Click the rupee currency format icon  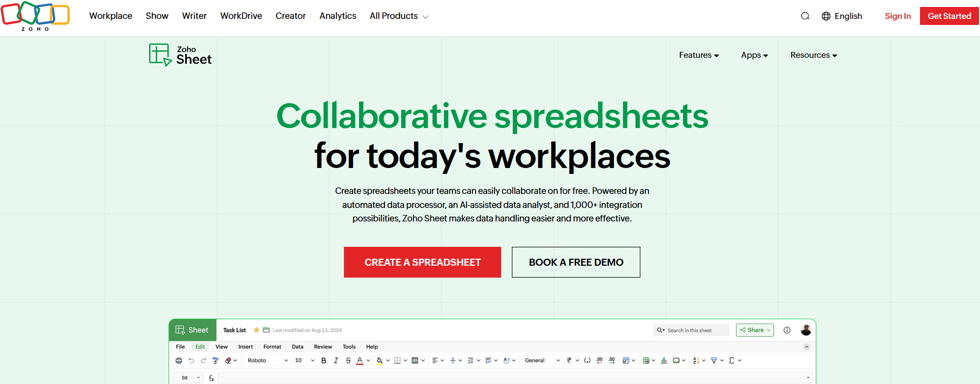569,361
